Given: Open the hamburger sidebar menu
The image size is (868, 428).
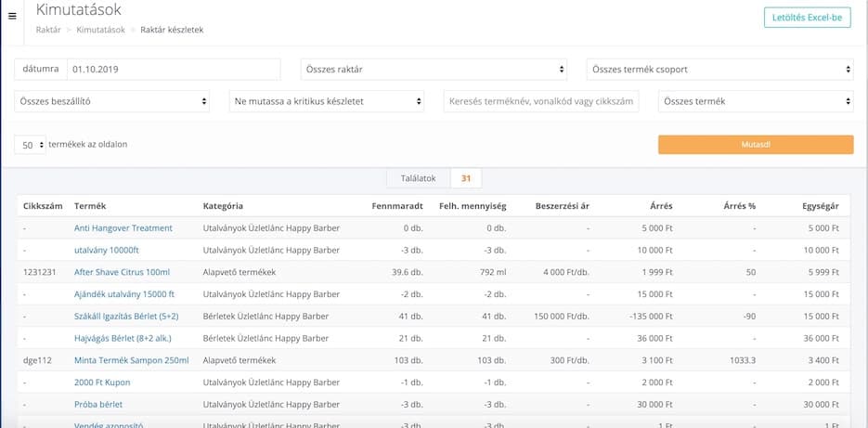Looking at the screenshot, I should tap(12, 17).
